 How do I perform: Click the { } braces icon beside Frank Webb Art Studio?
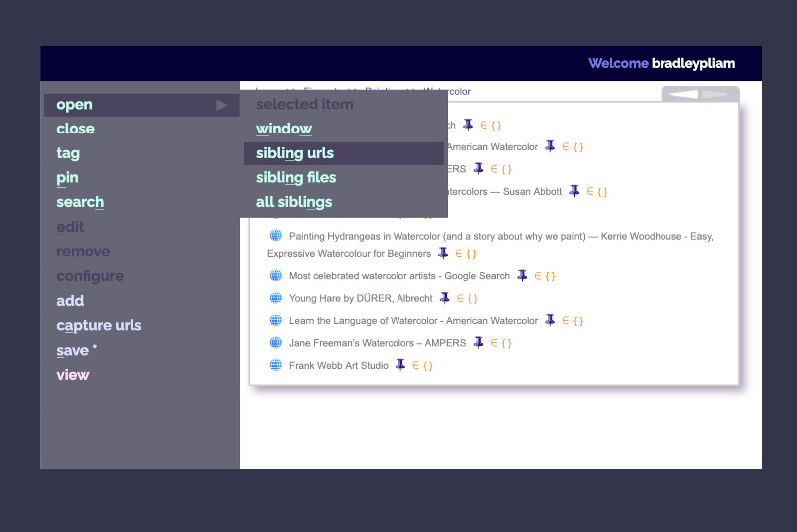[428, 366]
